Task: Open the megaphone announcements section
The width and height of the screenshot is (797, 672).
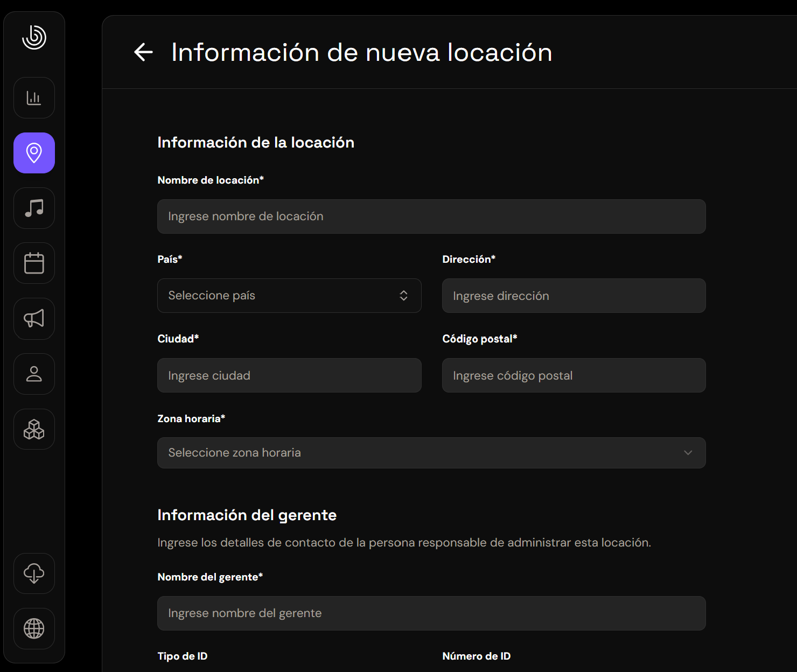Action: pyautogui.click(x=34, y=319)
